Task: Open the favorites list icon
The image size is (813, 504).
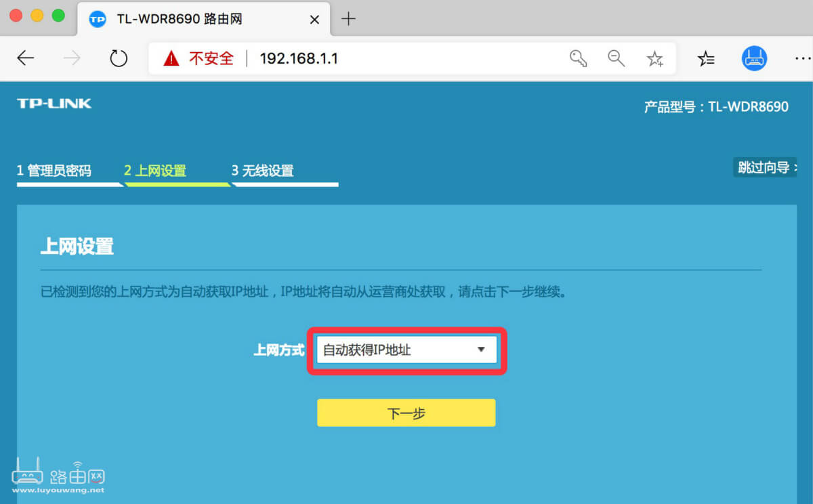Action: point(706,58)
